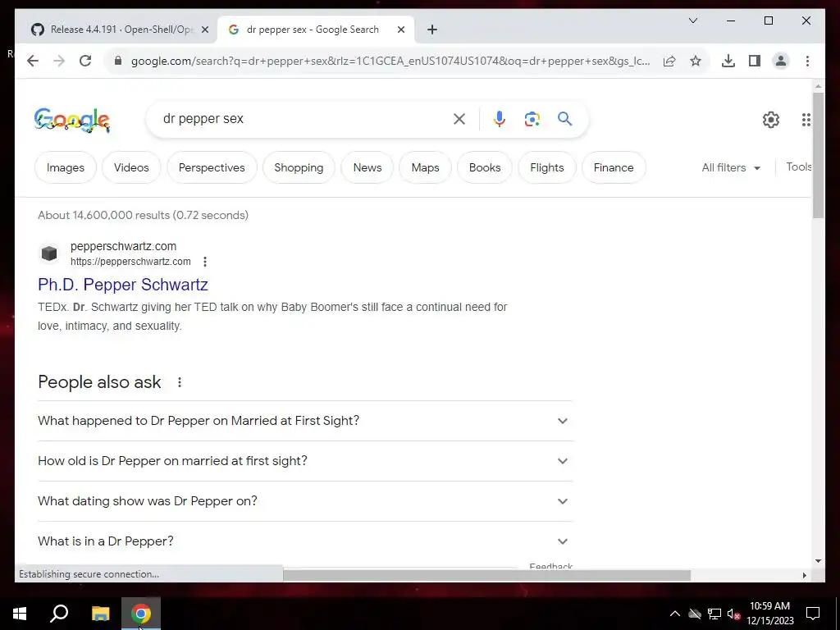Click pepperschwartz.com site URL
This screenshot has width=840, height=630.
coord(130,262)
